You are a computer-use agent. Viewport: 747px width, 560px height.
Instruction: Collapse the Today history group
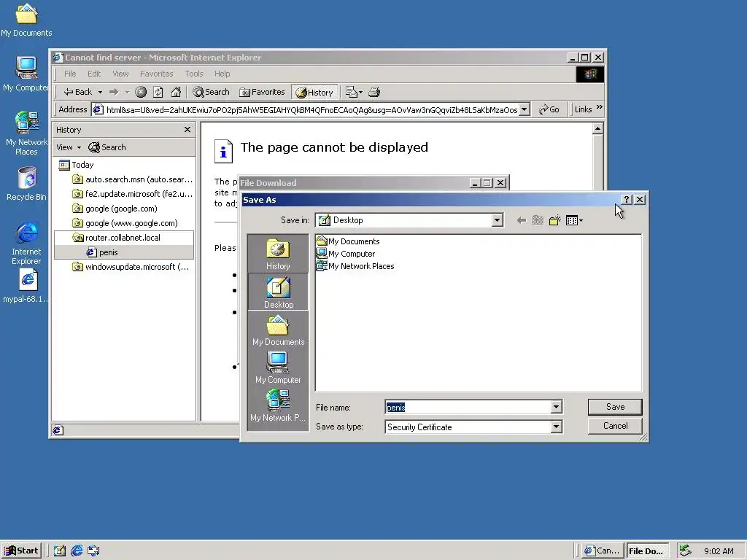(76, 165)
